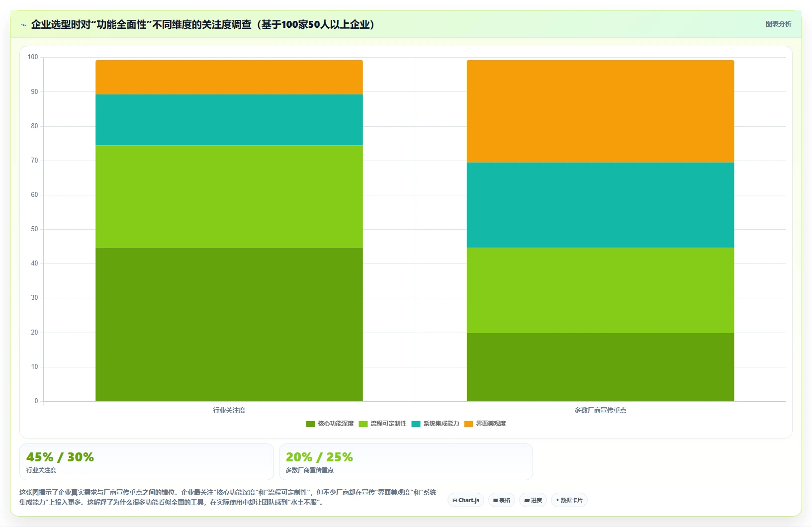Click the 流程可定制性 segment in the 行业关注度 bar
This screenshot has height=527, width=812.
point(229,196)
